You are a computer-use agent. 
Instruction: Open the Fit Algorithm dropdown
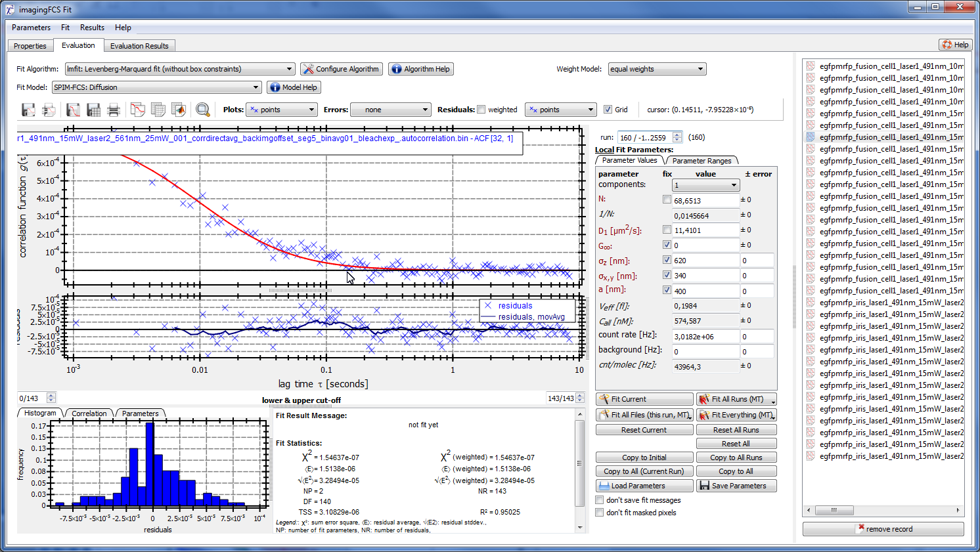(179, 69)
